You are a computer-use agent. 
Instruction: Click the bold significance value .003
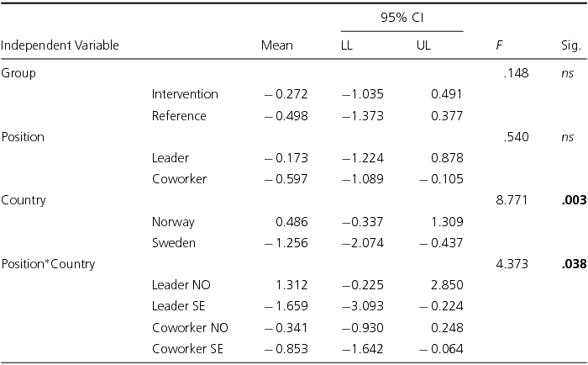pyautogui.click(x=574, y=200)
